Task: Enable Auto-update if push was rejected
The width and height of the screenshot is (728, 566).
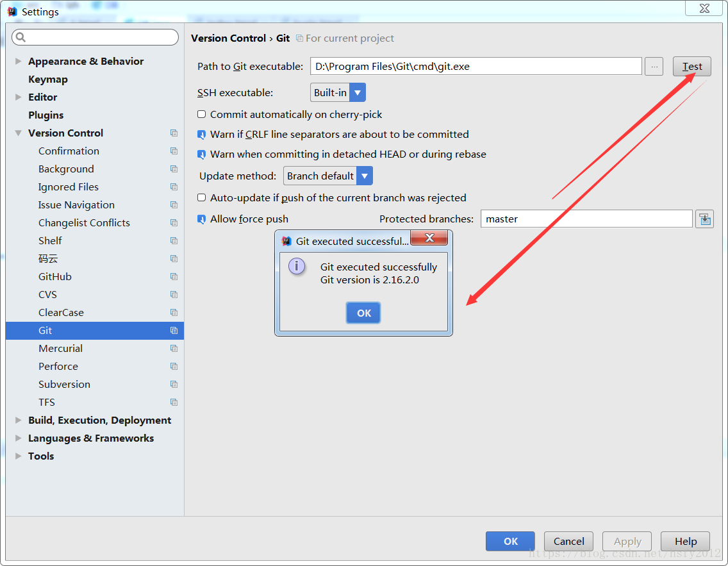Action: tap(201, 198)
